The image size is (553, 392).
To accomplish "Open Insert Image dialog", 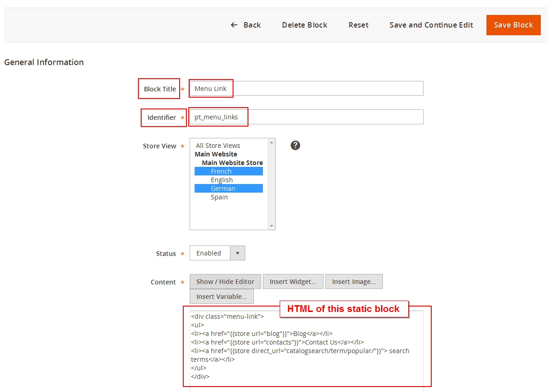I will tap(354, 281).
